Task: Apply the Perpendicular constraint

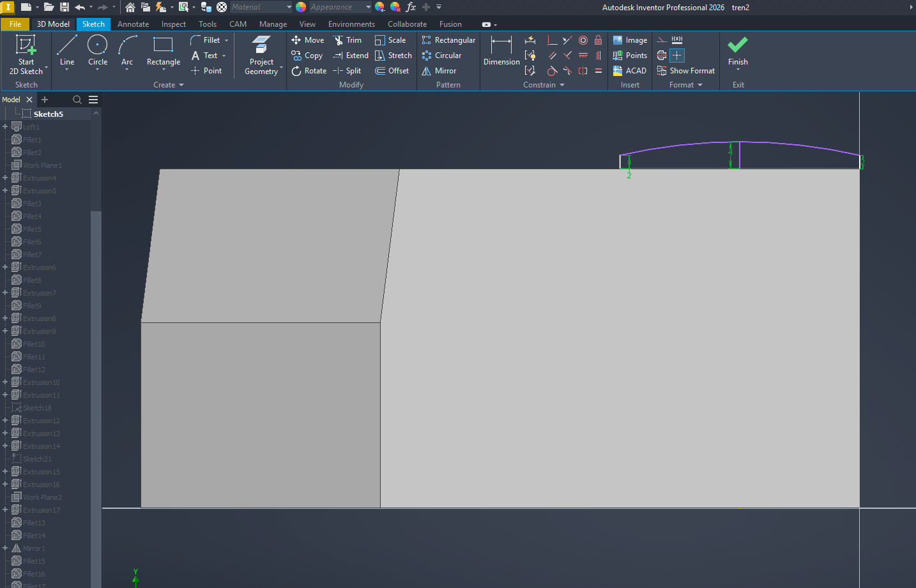Action: tap(553, 40)
